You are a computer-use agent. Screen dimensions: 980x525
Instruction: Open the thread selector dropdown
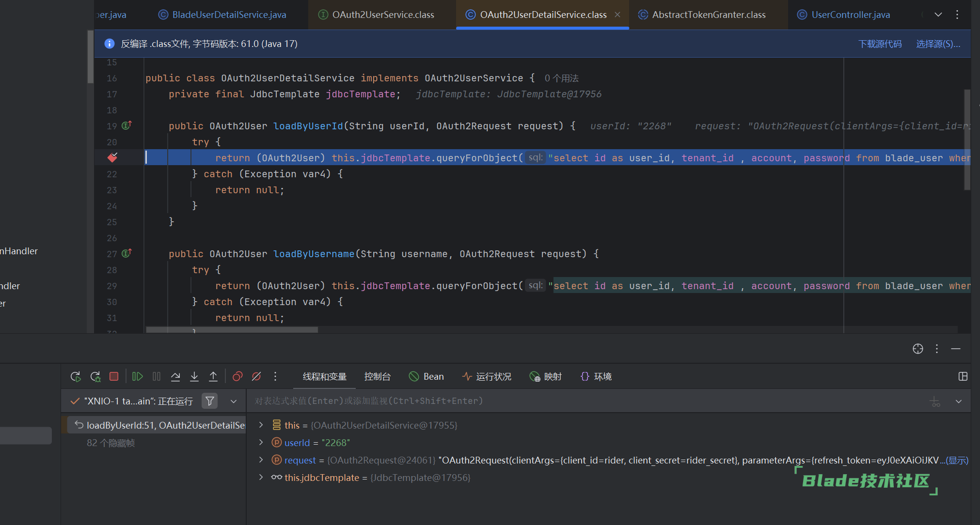click(234, 401)
